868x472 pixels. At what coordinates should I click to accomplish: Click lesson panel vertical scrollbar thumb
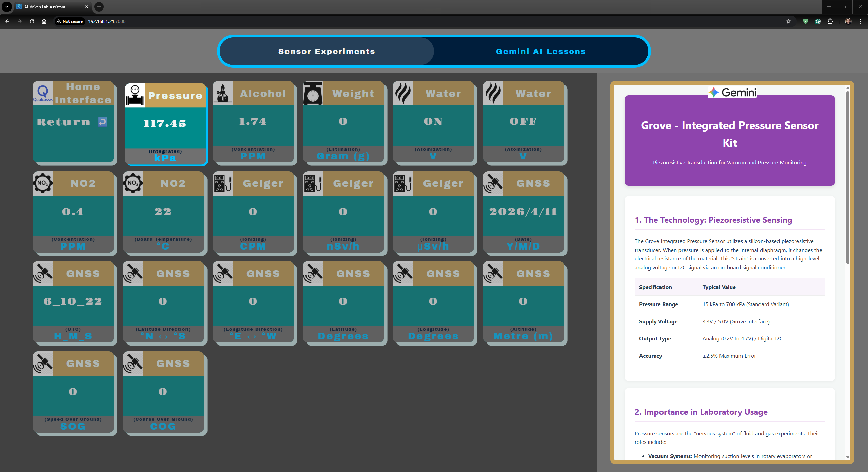[x=848, y=177]
